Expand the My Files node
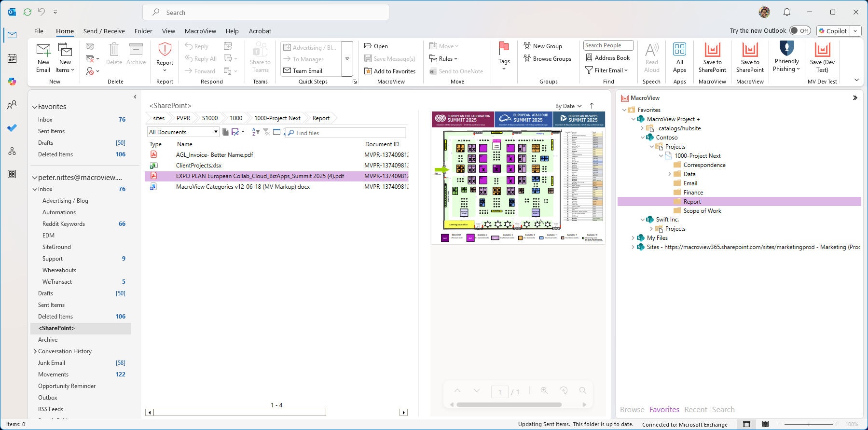Screen dimensions: 868x430 coord(633,238)
